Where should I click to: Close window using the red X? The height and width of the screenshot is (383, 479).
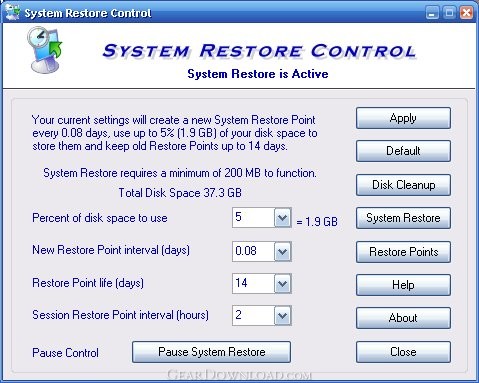click(x=466, y=13)
